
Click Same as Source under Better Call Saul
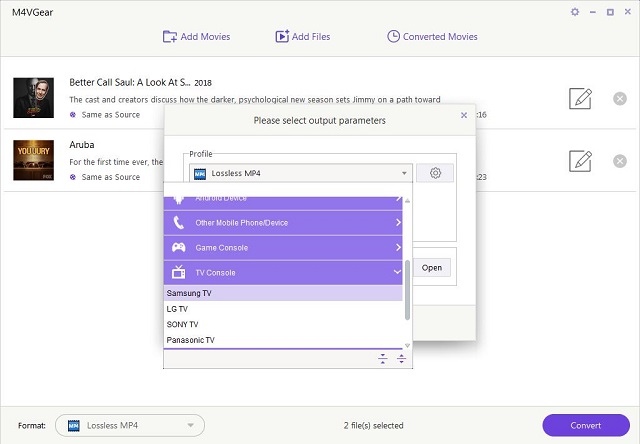(x=111, y=115)
